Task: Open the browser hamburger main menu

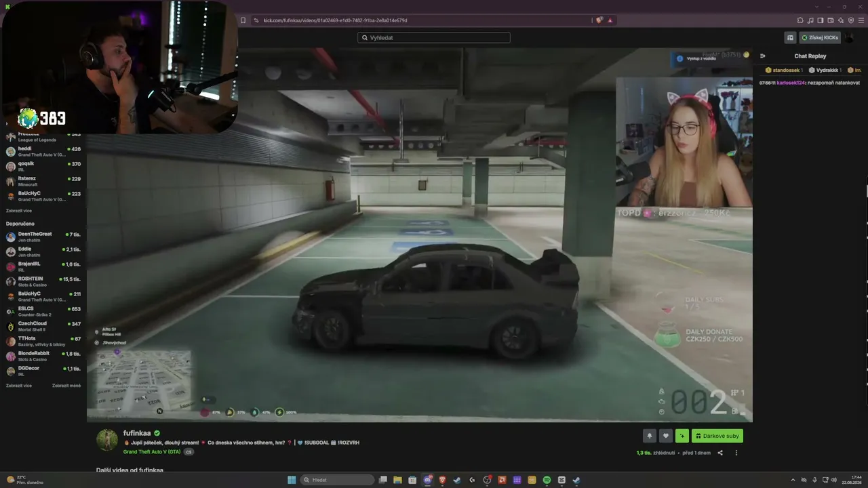Action: pos(861,20)
